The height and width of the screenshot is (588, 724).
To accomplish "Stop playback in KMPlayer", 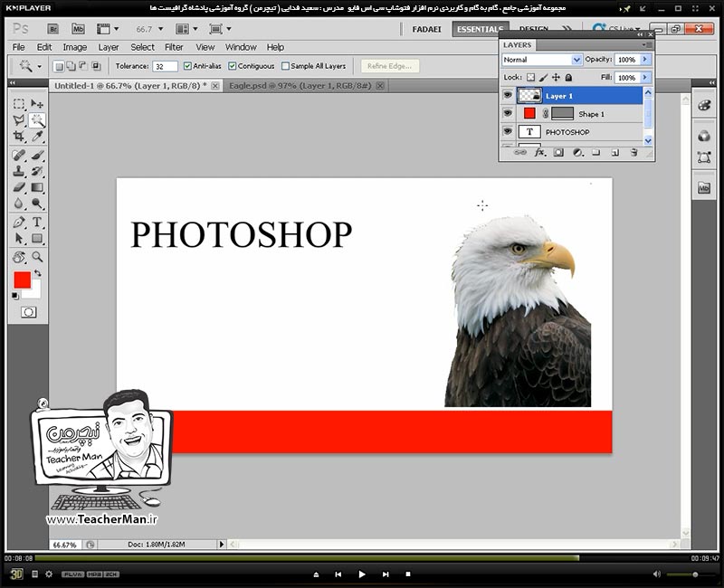I will point(408,574).
